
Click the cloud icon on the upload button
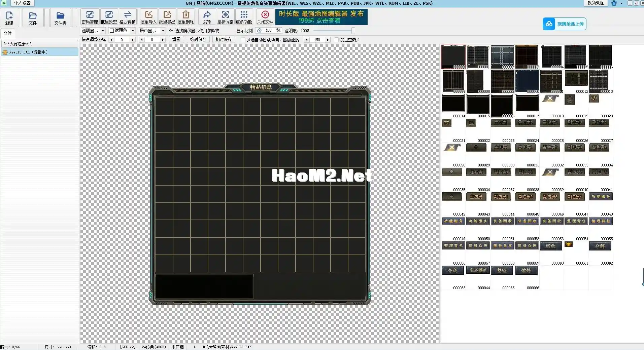click(549, 24)
